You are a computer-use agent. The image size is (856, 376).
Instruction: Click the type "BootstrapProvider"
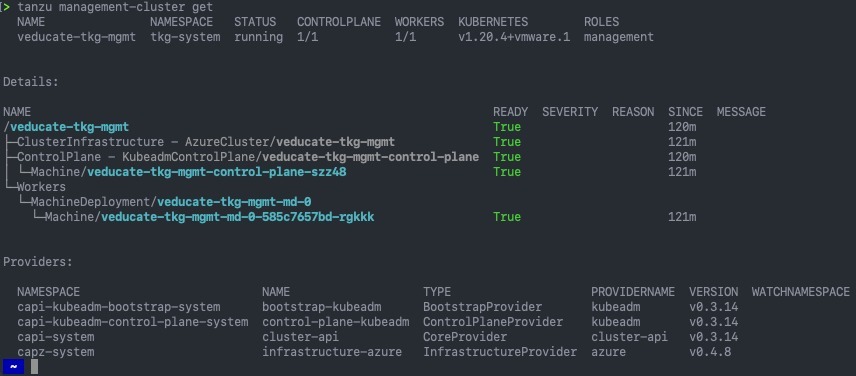pos(483,307)
